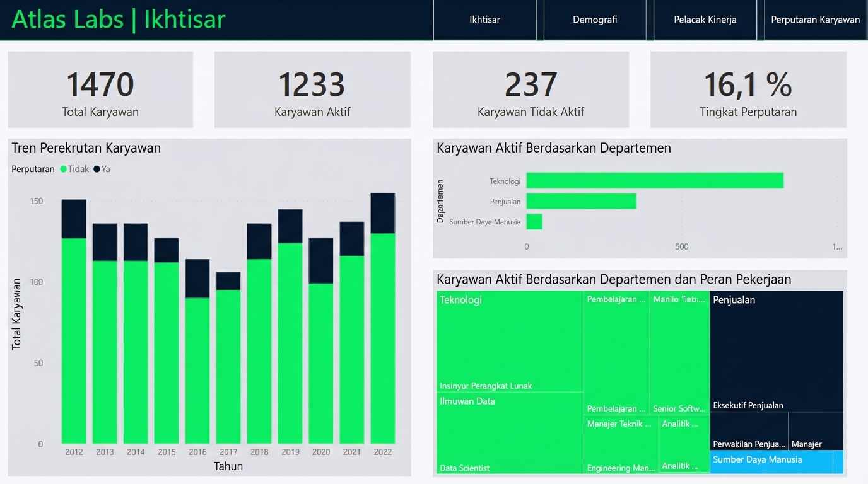868x484 pixels.
Task: Select the green segment of the 2017 column
Action: click(228, 366)
